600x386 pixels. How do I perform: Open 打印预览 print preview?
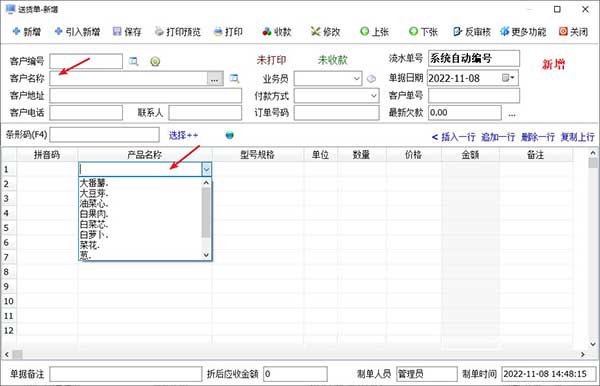coord(178,32)
